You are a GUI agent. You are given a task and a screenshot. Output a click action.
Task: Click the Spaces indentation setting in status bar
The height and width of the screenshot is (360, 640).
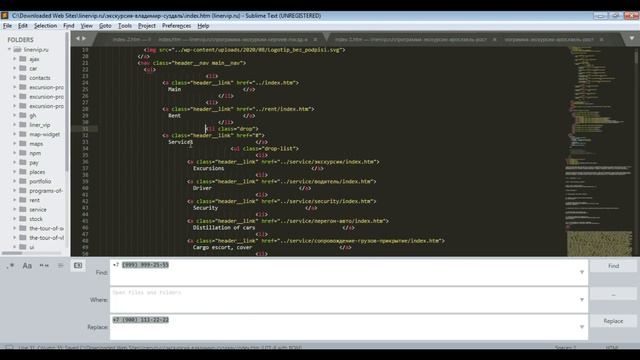click(x=566, y=348)
